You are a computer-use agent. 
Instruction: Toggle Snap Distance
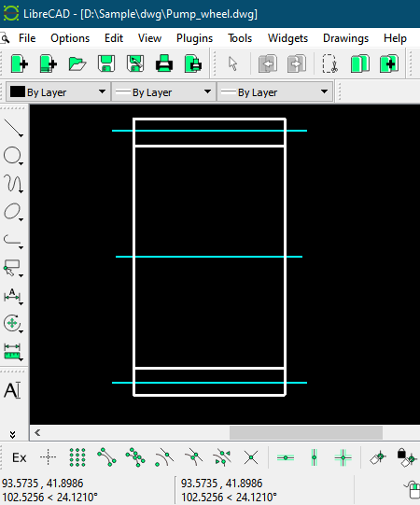click(x=222, y=457)
